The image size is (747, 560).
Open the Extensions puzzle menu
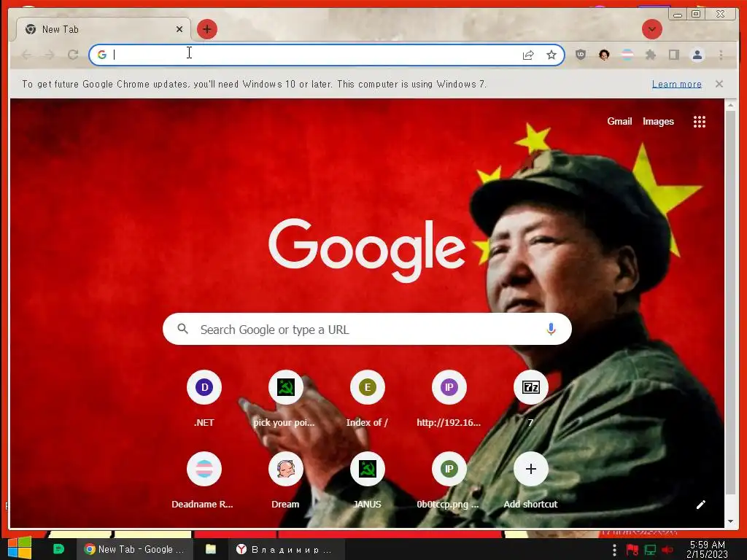[x=650, y=55]
